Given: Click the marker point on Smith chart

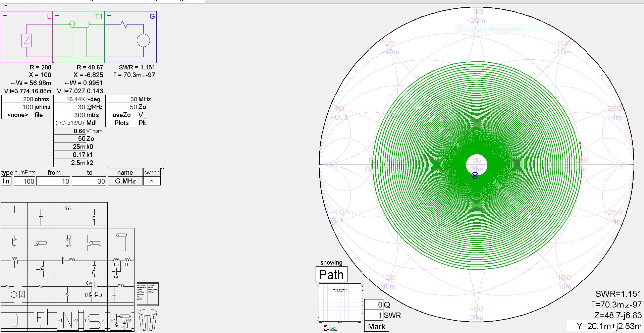Looking at the screenshot, I should click(475, 175).
